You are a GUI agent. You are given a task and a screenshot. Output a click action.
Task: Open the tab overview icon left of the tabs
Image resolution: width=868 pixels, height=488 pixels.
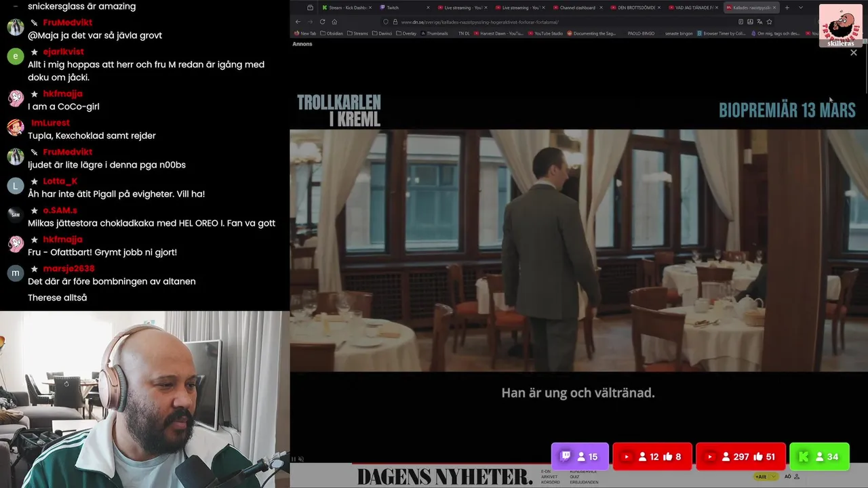(x=310, y=7)
